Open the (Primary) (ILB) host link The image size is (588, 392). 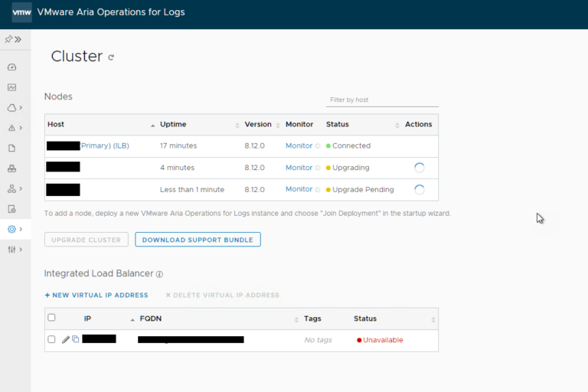tap(105, 145)
